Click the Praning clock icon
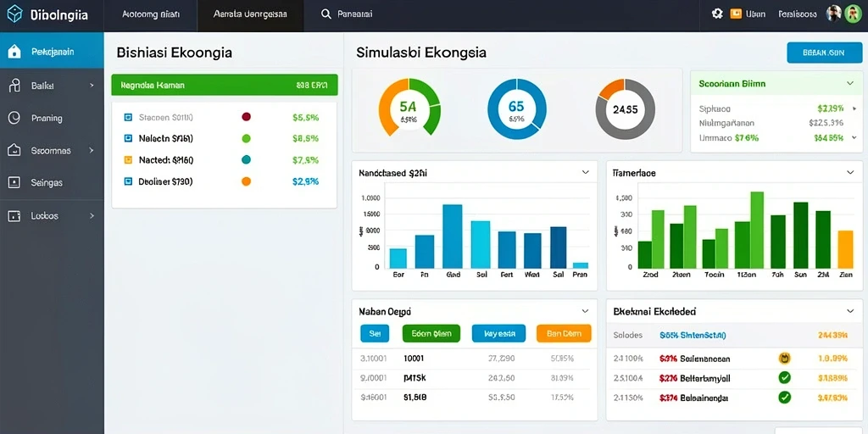The image size is (868, 434). click(x=14, y=117)
